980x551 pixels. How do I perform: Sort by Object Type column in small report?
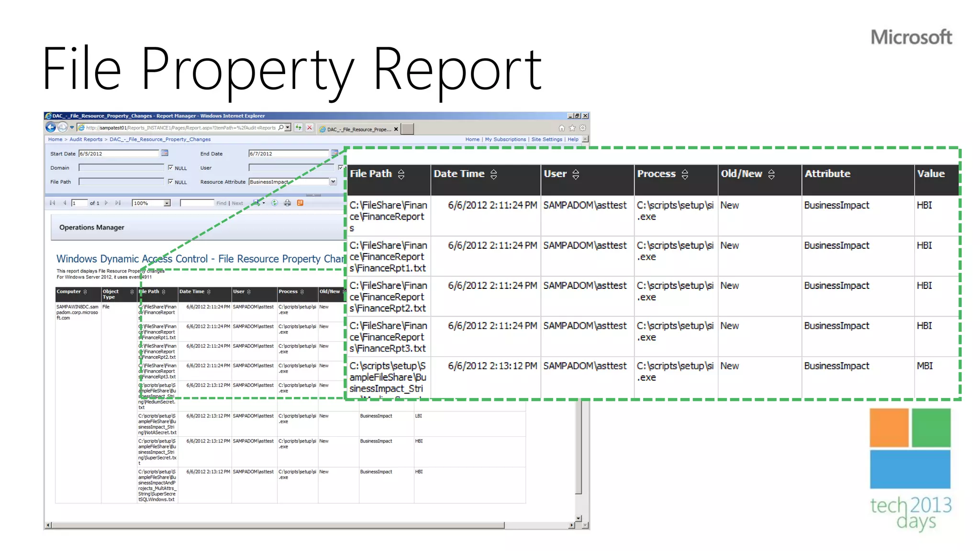(x=132, y=292)
